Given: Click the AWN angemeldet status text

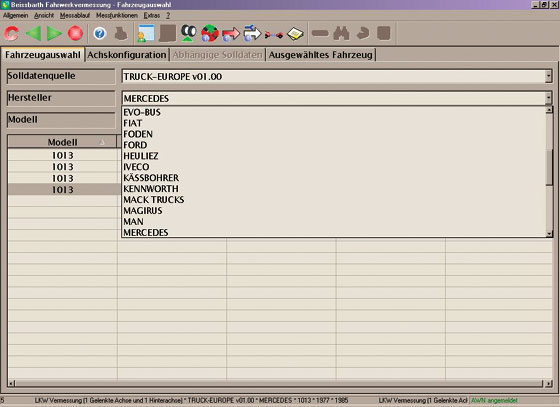Looking at the screenshot, I should tap(494, 401).
